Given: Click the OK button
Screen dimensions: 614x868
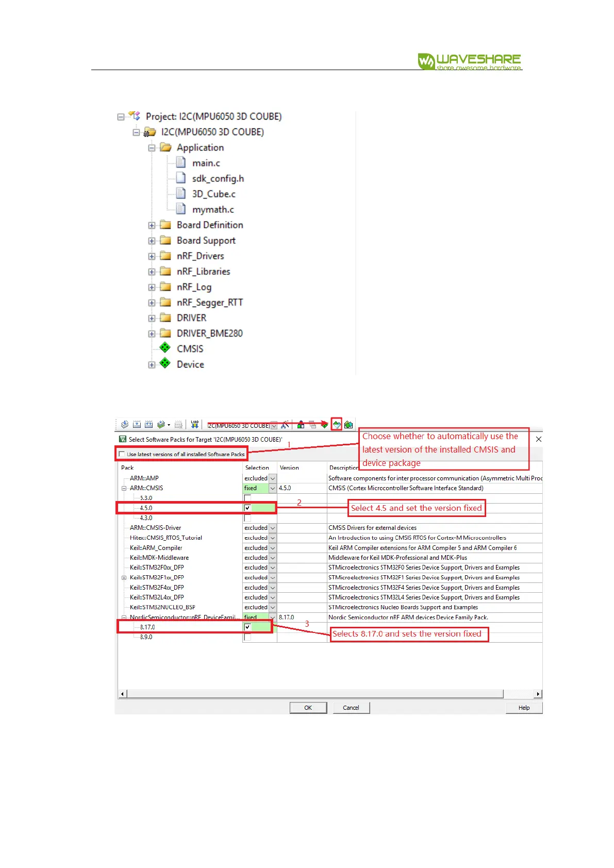Looking at the screenshot, I should point(308,708).
